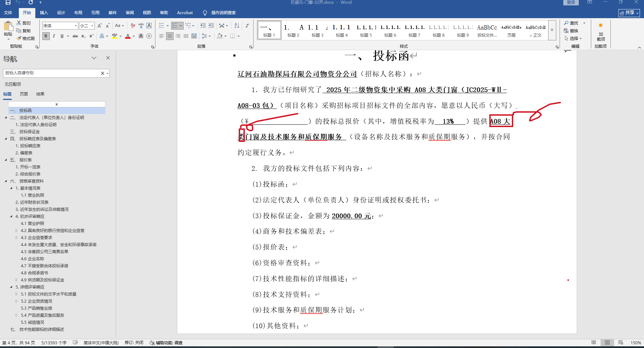644x348 pixels.
Task: Align text left
Action: [162, 36]
